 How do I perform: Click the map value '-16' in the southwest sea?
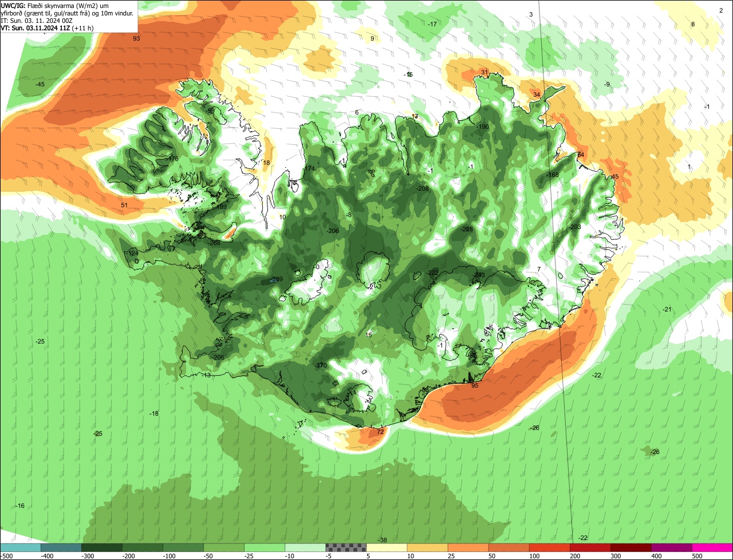20,506
